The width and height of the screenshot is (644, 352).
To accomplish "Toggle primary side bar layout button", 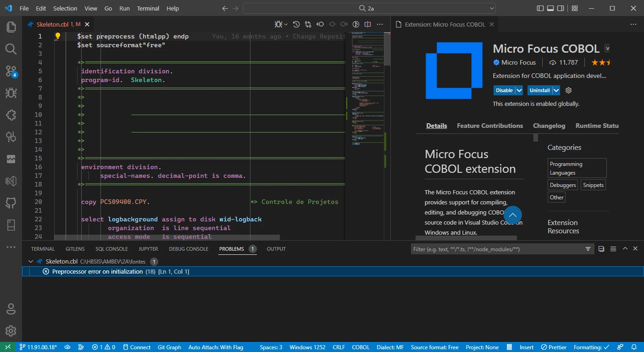I will pyautogui.click(x=540, y=8).
